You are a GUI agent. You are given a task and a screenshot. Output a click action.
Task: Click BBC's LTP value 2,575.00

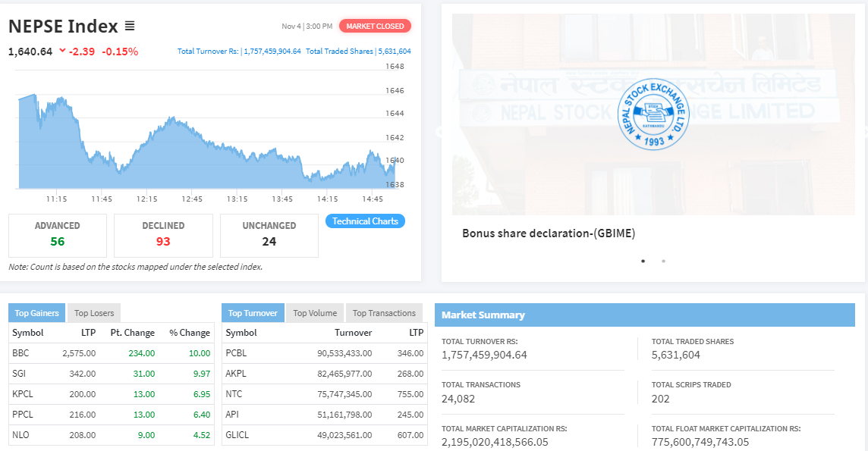coord(79,353)
